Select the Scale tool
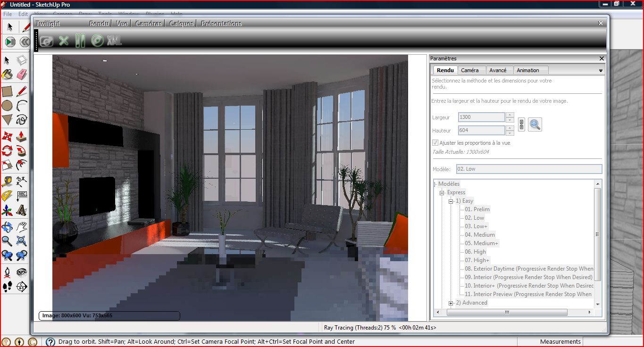Image resolution: width=644 pixels, height=347 pixels. pos(7,165)
